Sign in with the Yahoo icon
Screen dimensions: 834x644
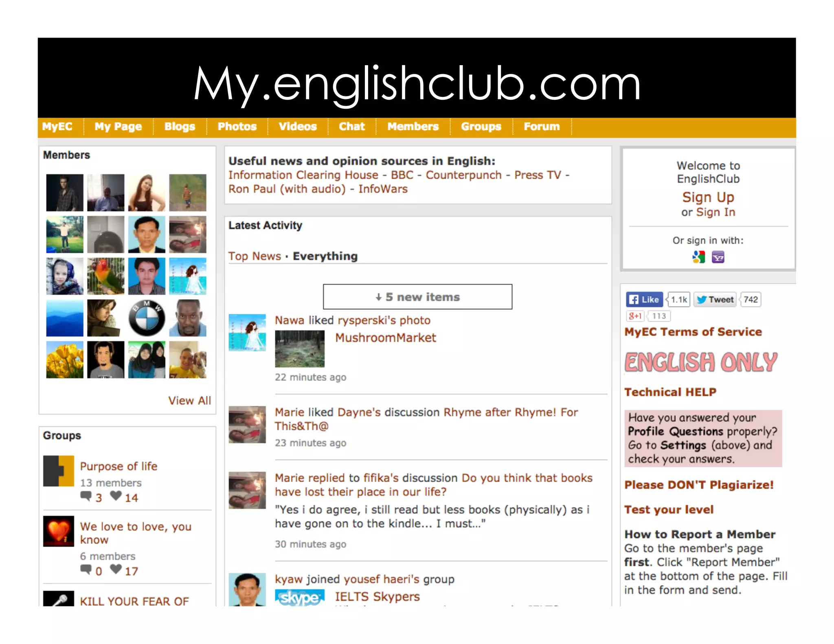pos(718,257)
